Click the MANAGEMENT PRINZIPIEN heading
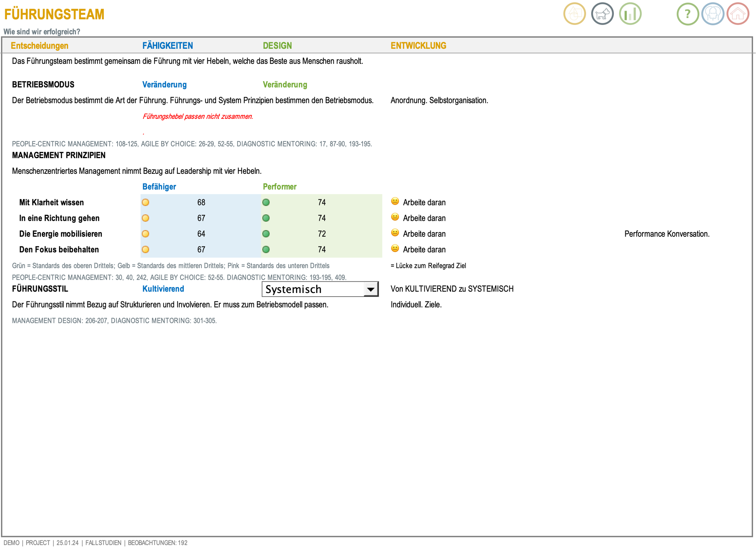Screen dimensions: 756x548 (x=59, y=155)
